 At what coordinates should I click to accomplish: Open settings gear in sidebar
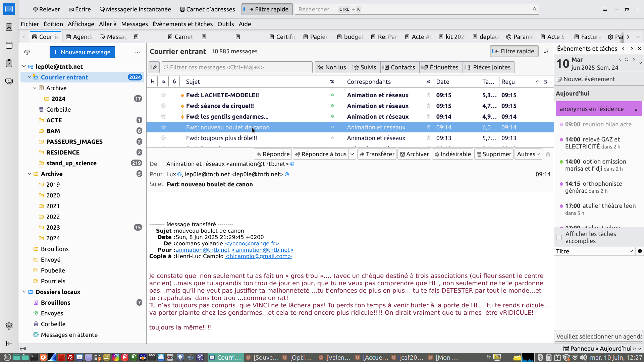click(x=9, y=325)
